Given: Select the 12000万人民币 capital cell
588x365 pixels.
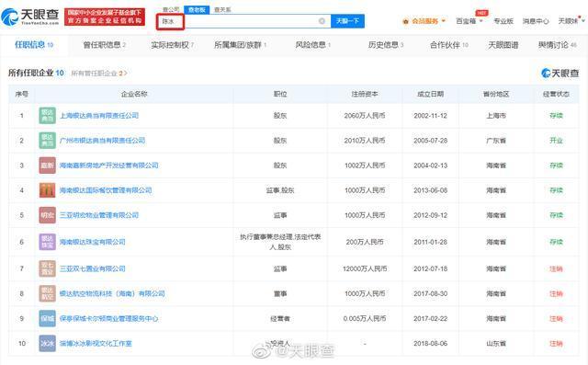Looking at the screenshot, I should [x=365, y=268].
